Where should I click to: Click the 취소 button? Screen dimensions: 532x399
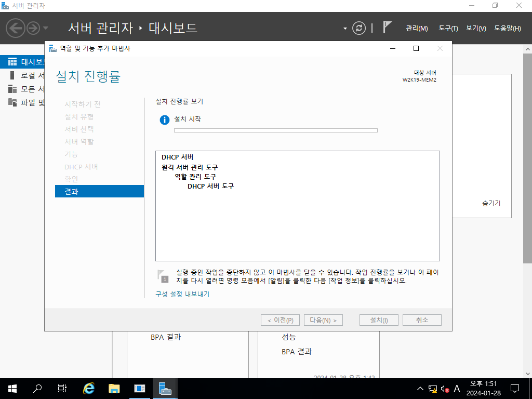[x=422, y=320]
